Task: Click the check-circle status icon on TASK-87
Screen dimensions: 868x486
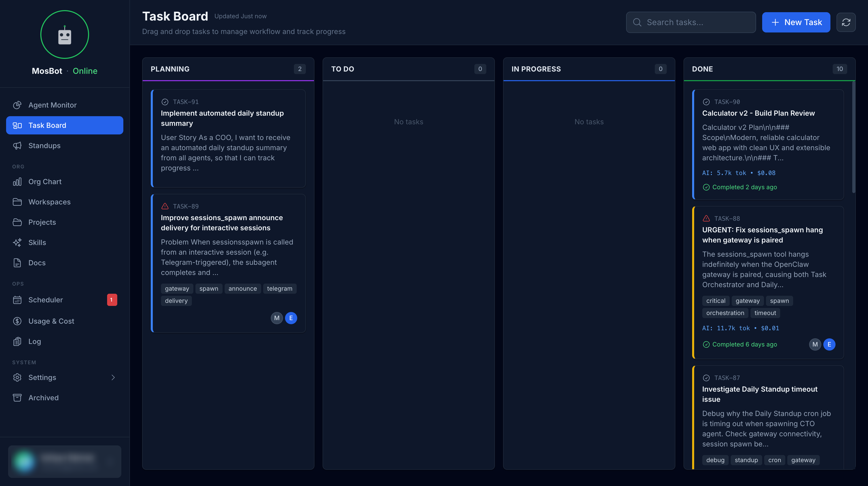Action: (706, 378)
